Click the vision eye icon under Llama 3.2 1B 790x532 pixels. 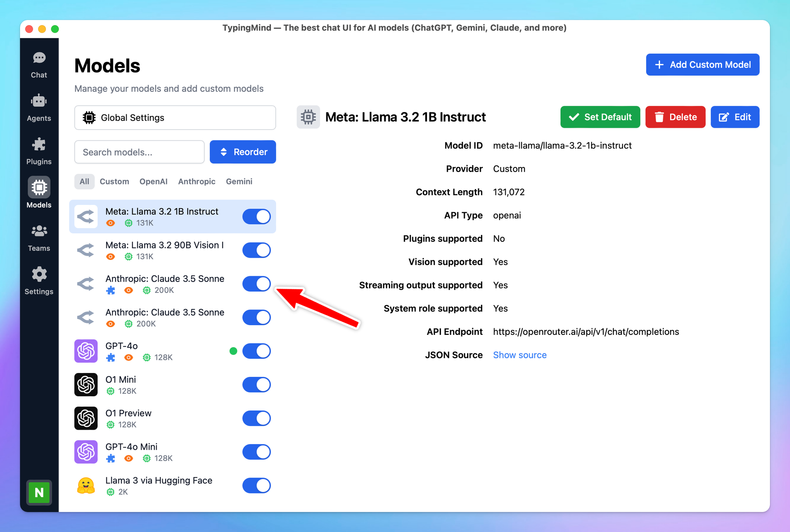click(111, 223)
